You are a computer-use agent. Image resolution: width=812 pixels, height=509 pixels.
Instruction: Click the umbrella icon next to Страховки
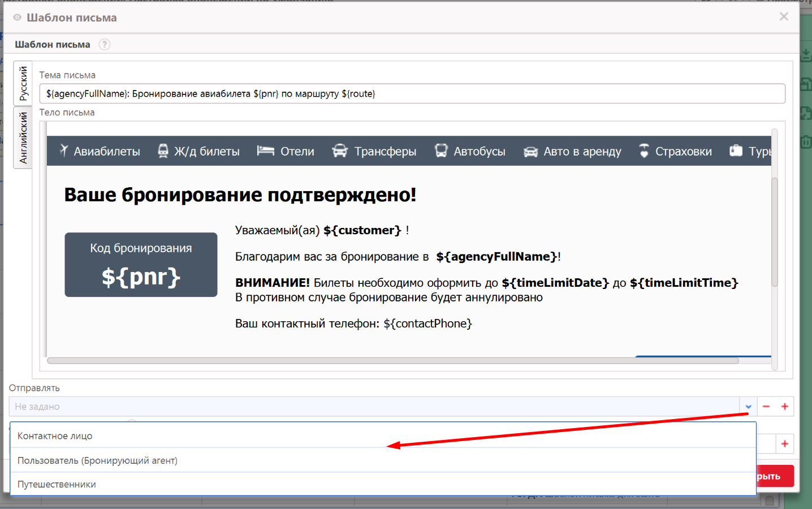(x=643, y=151)
